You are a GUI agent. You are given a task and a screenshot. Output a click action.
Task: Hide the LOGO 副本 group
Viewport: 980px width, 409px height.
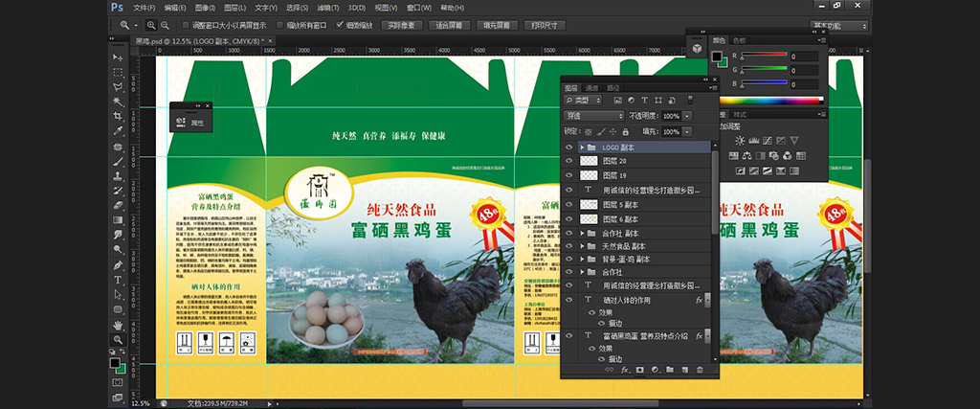pyautogui.click(x=568, y=148)
